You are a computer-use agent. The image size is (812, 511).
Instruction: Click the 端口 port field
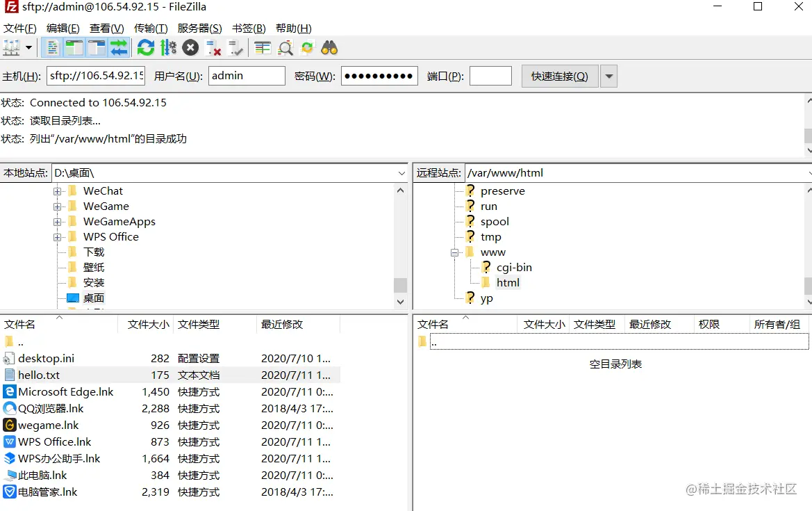pos(490,76)
